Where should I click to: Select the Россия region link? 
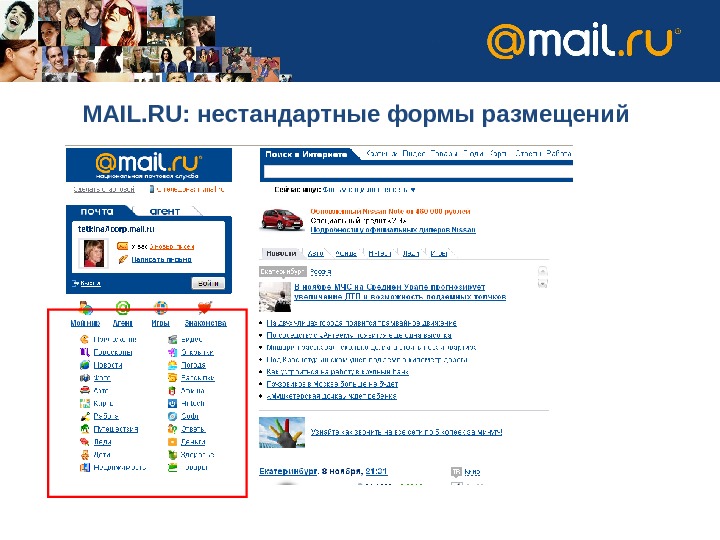coord(321,272)
